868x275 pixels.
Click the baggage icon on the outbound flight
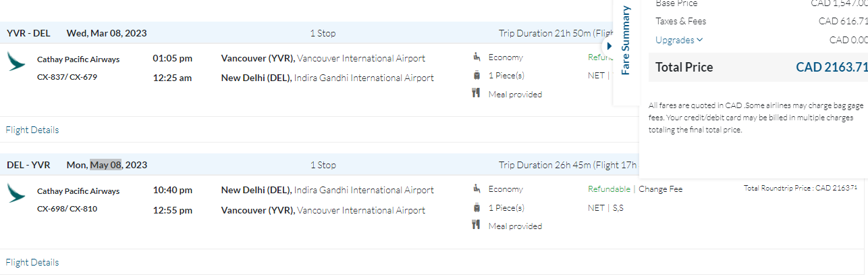tap(477, 76)
